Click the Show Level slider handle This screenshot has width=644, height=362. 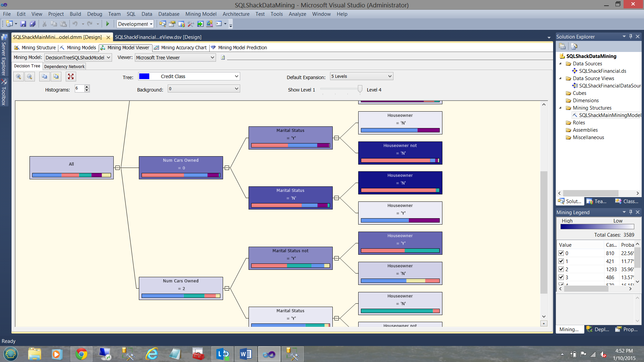(360, 89)
